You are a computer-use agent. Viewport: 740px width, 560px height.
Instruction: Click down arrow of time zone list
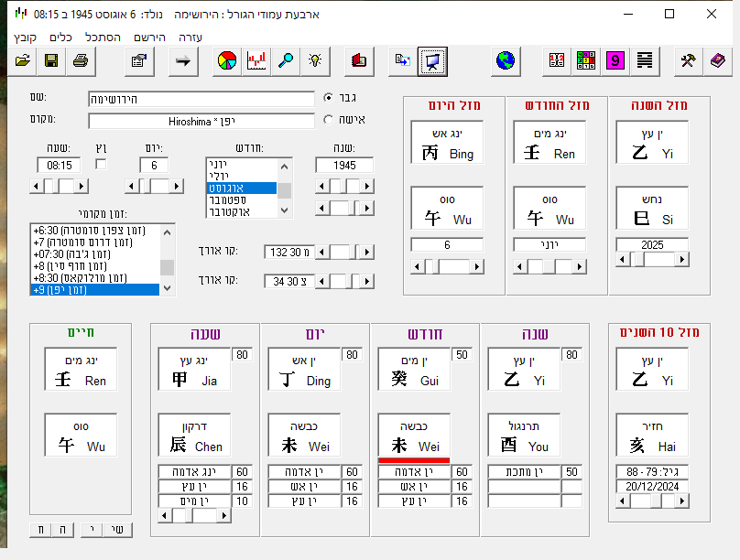(167, 288)
